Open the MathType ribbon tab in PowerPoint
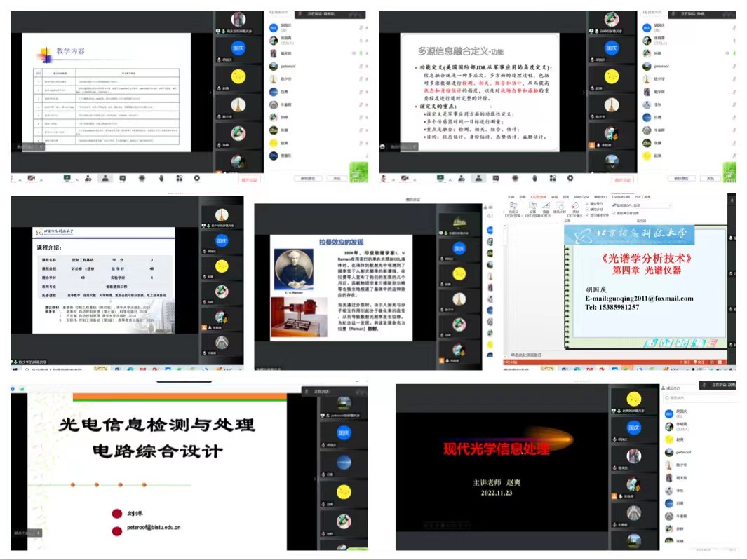The height and width of the screenshot is (560, 747). [x=581, y=196]
